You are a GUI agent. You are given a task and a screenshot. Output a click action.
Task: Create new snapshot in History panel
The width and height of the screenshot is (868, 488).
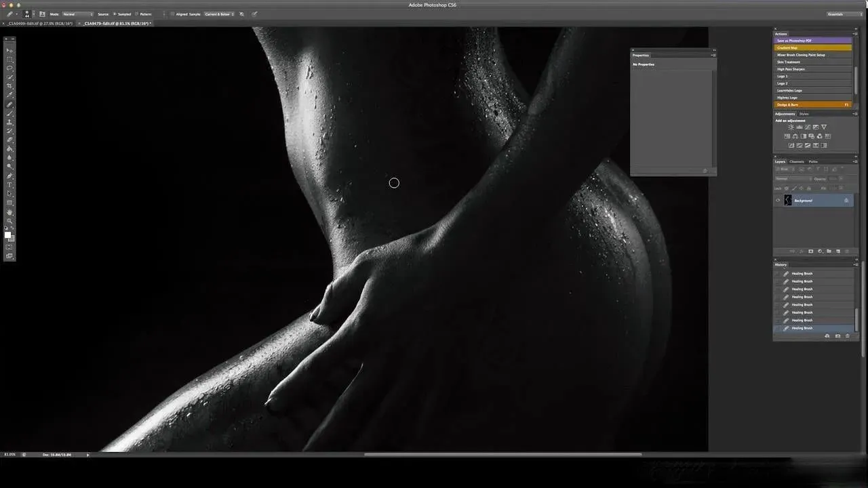(x=837, y=336)
